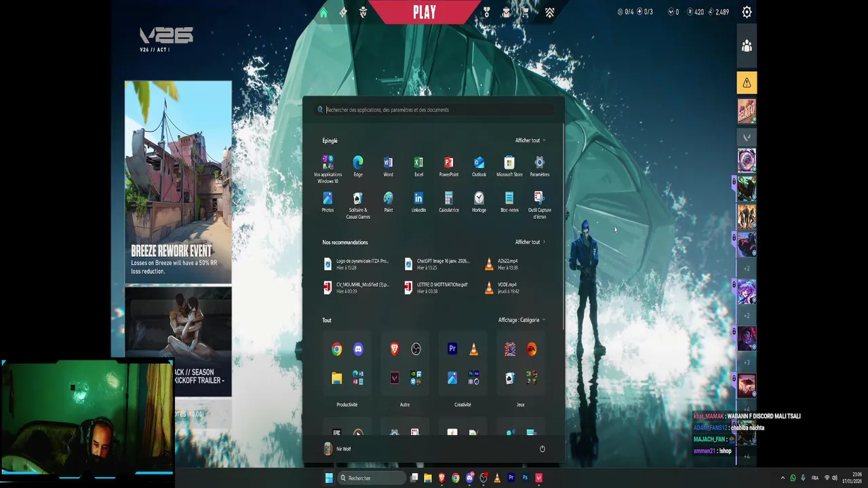Viewport: 868px width, 488px height.
Task: Open Valorant social friends panel icon
Action: [747, 46]
